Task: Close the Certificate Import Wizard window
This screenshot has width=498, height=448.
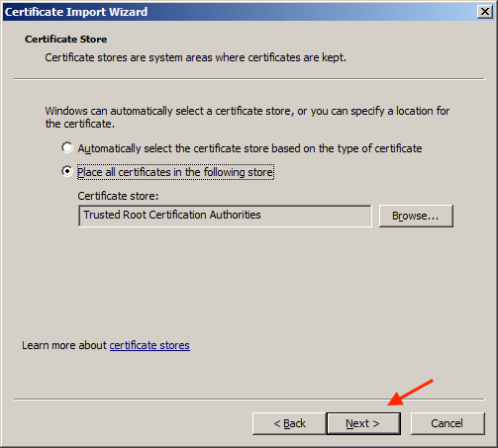Action: pyautogui.click(x=484, y=12)
